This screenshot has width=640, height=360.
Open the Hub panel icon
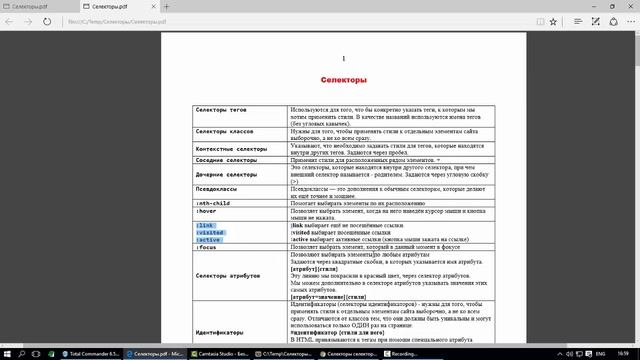tap(578, 22)
